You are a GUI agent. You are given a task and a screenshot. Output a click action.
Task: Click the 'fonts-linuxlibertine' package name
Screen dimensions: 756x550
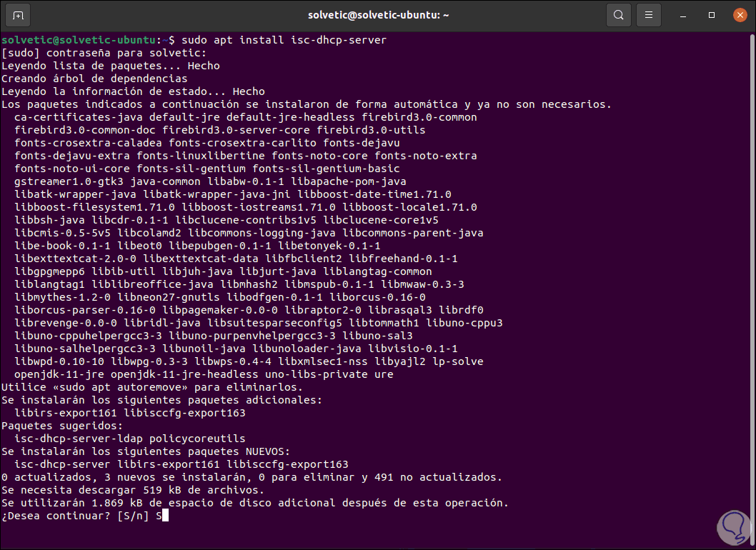coord(201,156)
